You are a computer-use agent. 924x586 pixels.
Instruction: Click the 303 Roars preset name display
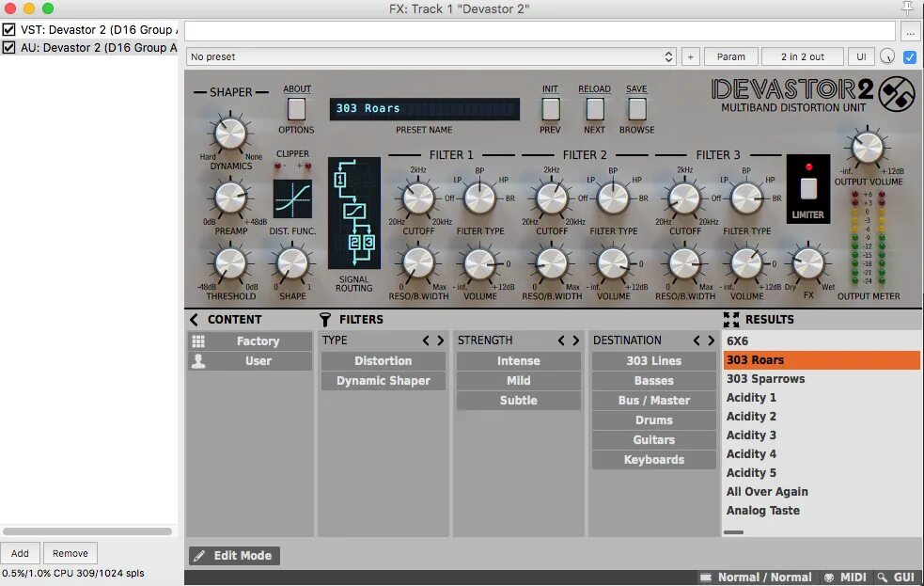[425, 109]
